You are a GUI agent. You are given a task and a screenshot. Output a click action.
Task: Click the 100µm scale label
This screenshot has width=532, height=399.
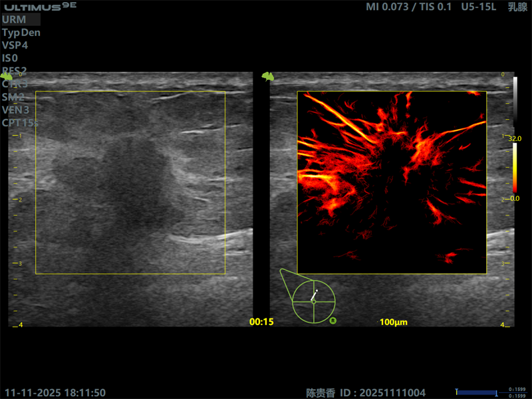click(394, 322)
